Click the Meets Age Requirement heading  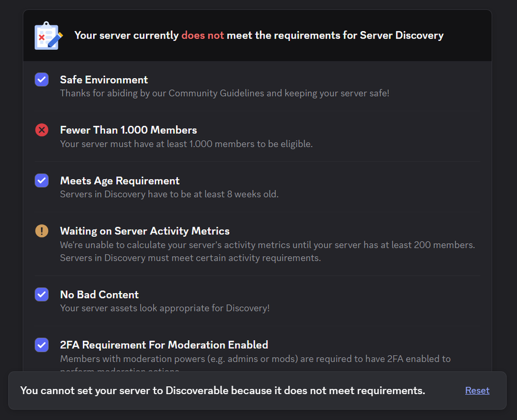pos(120,181)
